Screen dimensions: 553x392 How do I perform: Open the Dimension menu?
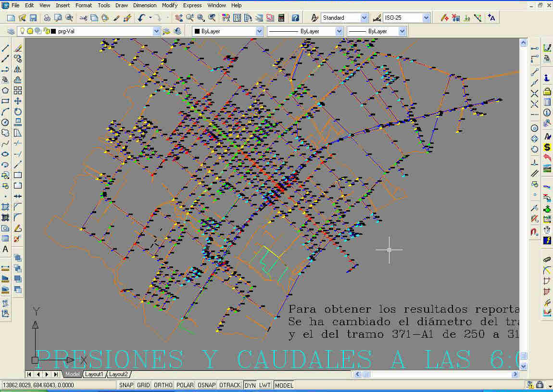[x=144, y=5]
